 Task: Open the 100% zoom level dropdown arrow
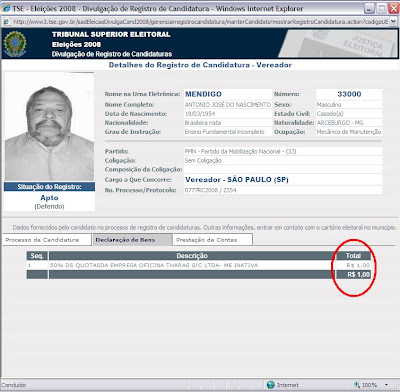coord(386,385)
